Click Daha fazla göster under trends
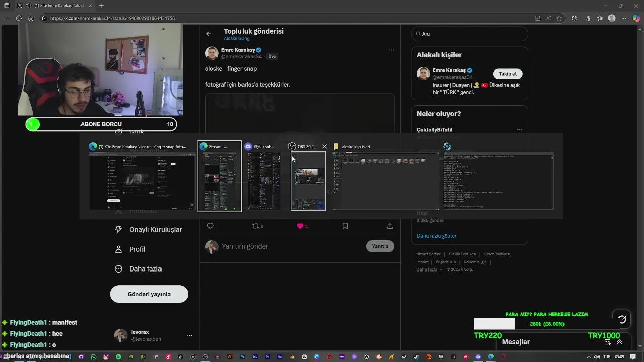 coord(436,236)
